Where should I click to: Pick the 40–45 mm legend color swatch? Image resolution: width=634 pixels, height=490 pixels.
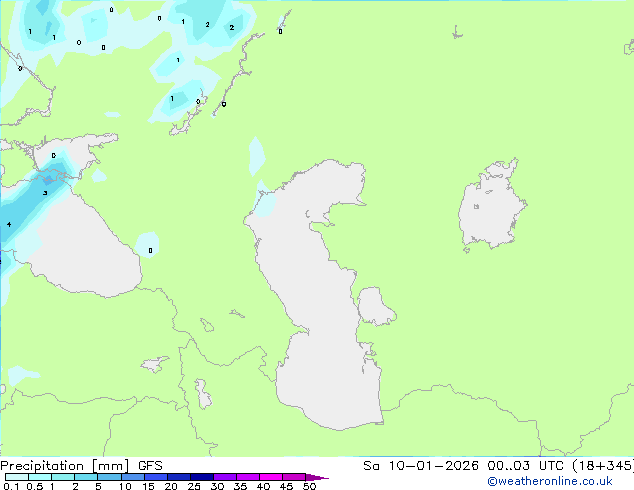(271, 477)
